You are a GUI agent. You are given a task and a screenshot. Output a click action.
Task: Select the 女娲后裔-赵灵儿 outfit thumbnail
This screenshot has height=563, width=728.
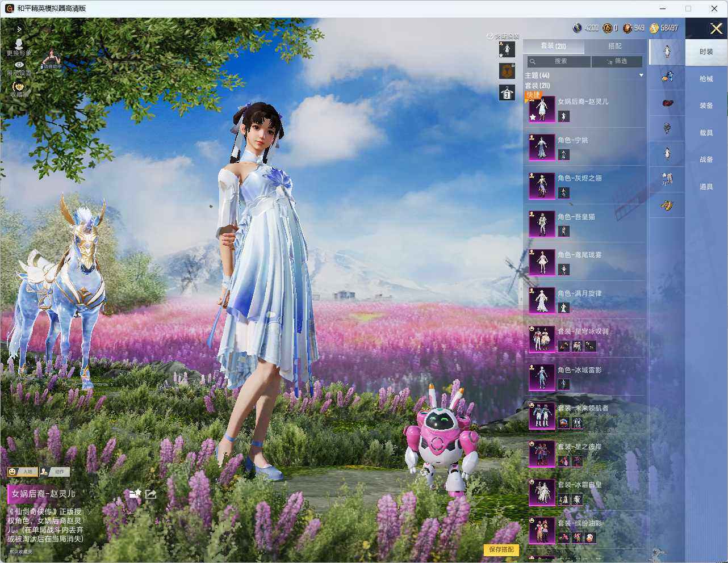click(542, 109)
